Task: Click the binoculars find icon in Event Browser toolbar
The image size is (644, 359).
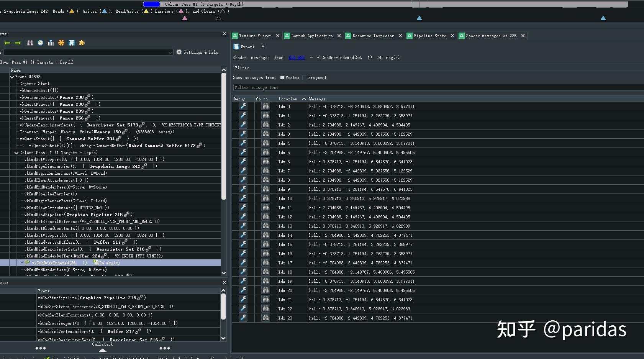Action: coord(30,43)
